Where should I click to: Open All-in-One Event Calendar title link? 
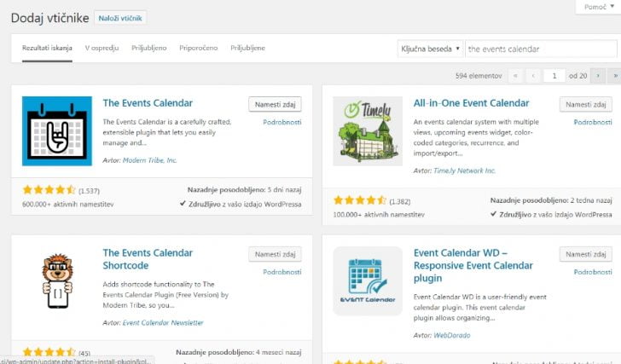(x=471, y=103)
